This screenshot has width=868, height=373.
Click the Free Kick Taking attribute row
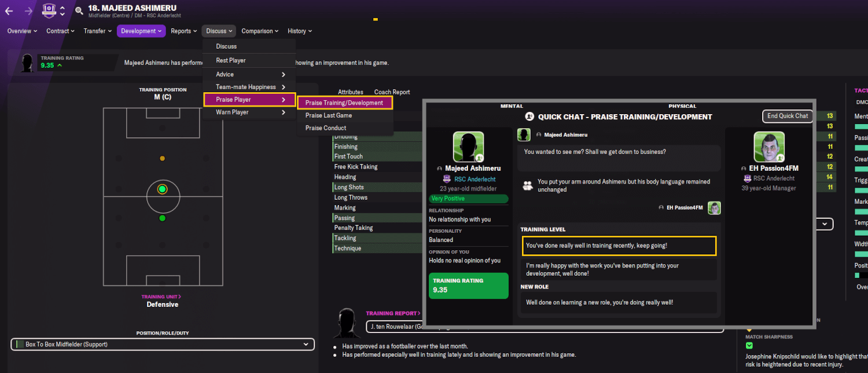(378, 167)
